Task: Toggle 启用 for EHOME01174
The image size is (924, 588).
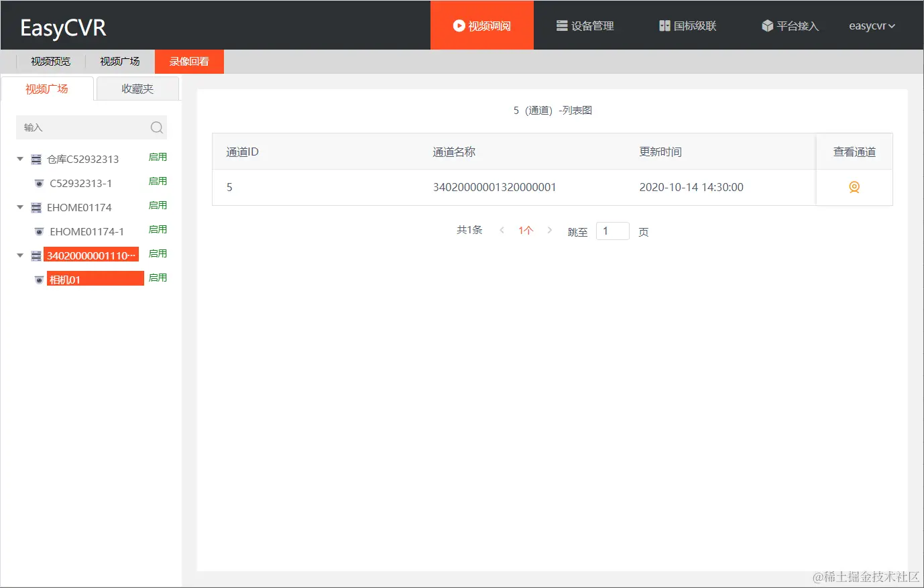Action: coord(158,205)
